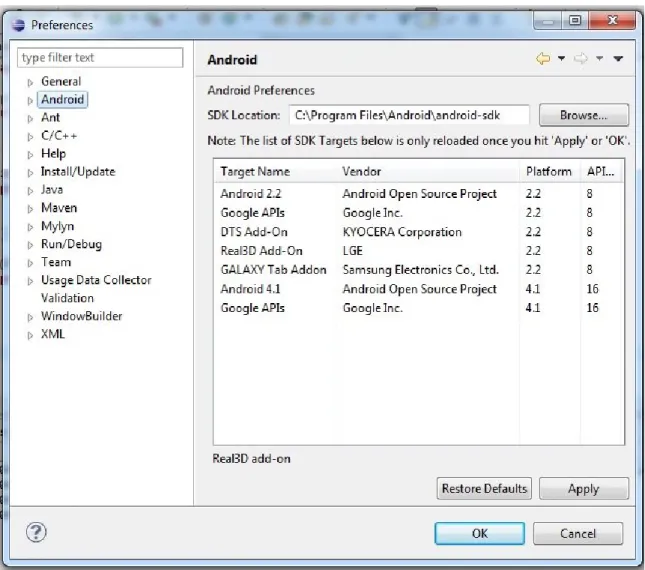Open Help preferences category

[x=53, y=154]
